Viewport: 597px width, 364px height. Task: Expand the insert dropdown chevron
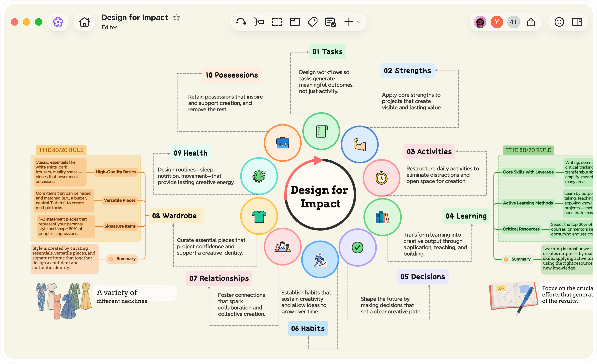coord(360,22)
